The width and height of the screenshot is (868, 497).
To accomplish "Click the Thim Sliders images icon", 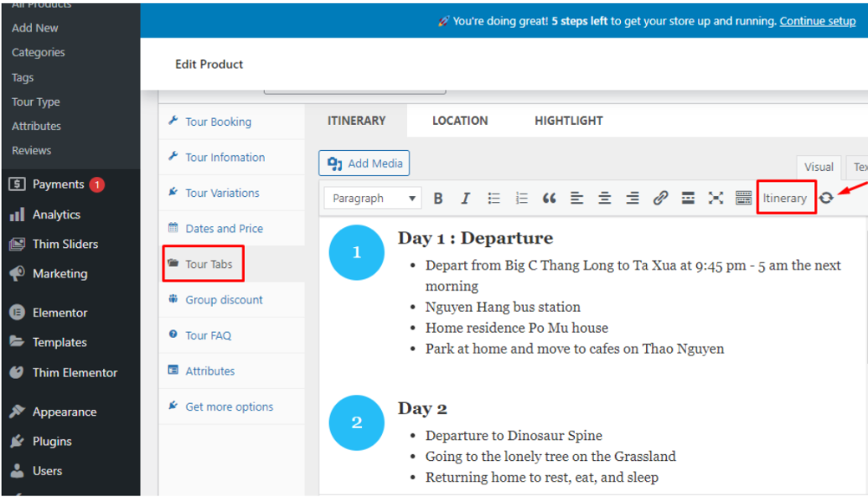I will 17,244.
